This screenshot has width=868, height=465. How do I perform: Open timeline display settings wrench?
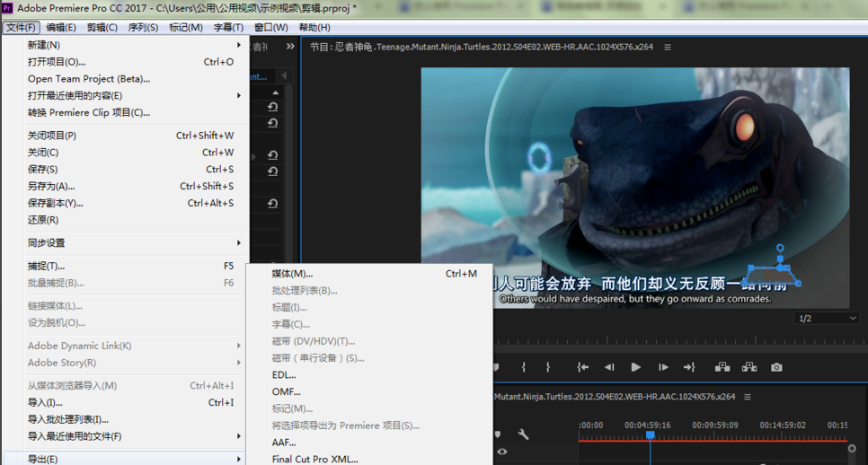[x=523, y=434]
